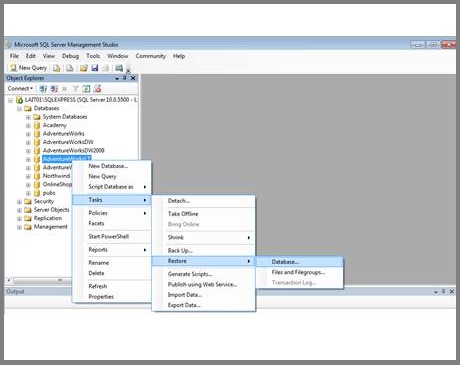460x365 pixels.
Task: Open the Window menu
Action: click(118, 56)
